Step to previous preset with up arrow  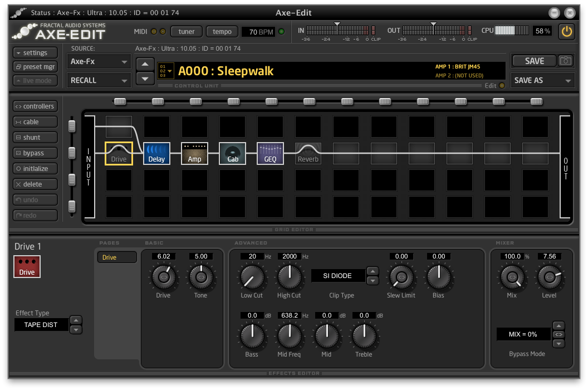coord(145,64)
